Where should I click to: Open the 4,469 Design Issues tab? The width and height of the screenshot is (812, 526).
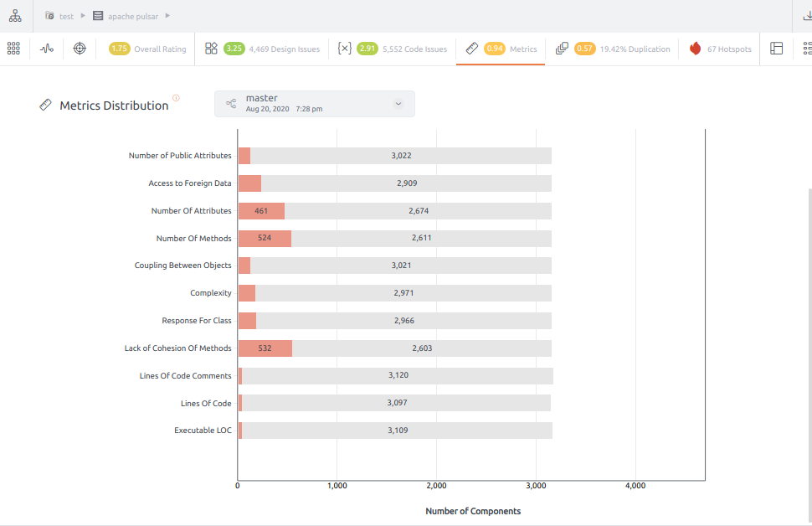(262, 49)
